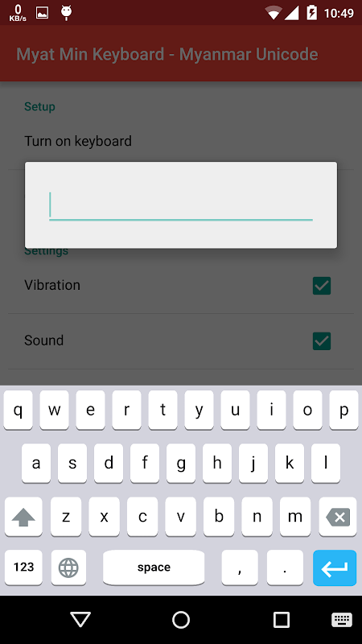This screenshot has height=644, width=362.
Task: Tap the globe language switch key
Action: (x=68, y=568)
